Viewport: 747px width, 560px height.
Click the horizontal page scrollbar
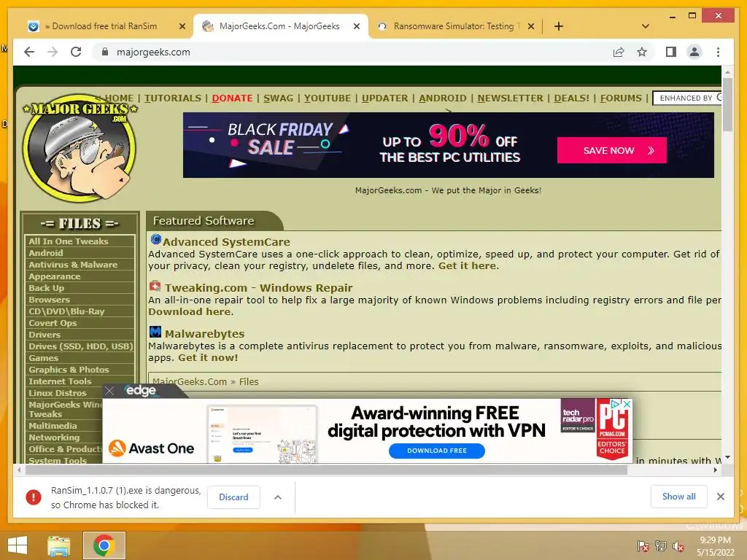[x=326, y=470]
